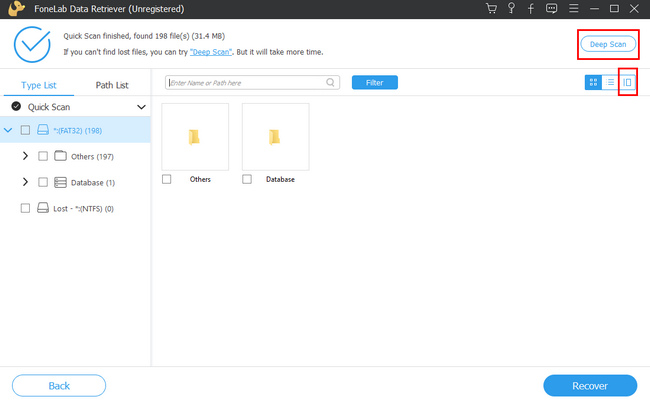Click the Others caption under thumbnail

point(200,179)
